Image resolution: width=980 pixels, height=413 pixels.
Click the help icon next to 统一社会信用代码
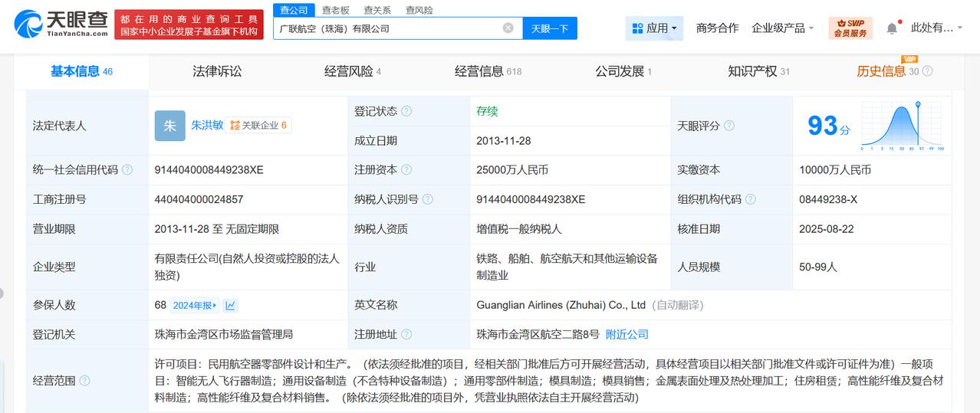(127, 170)
